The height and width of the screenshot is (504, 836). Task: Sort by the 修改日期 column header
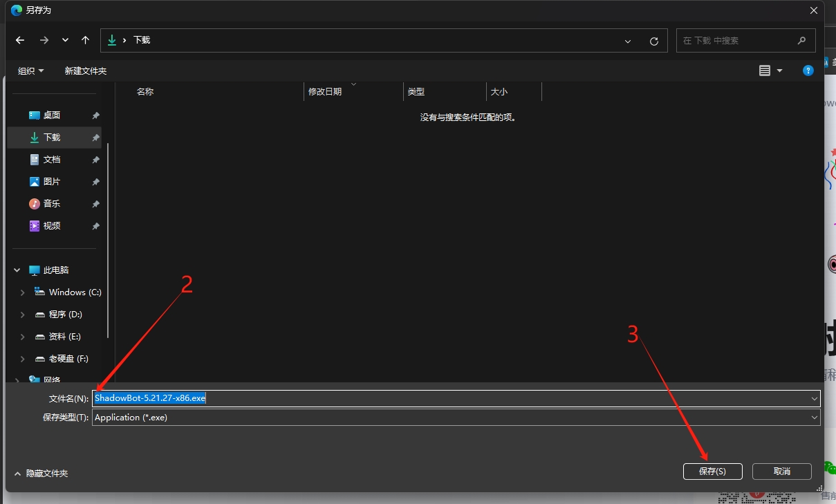pyautogui.click(x=325, y=91)
